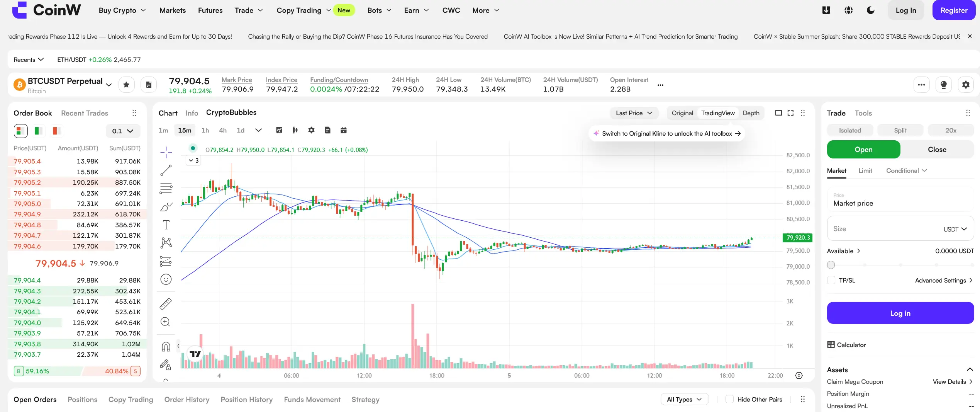Image resolution: width=980 pixels, height=412 pixels.
Task: Show only buy orders view
Action: [38, 131]
